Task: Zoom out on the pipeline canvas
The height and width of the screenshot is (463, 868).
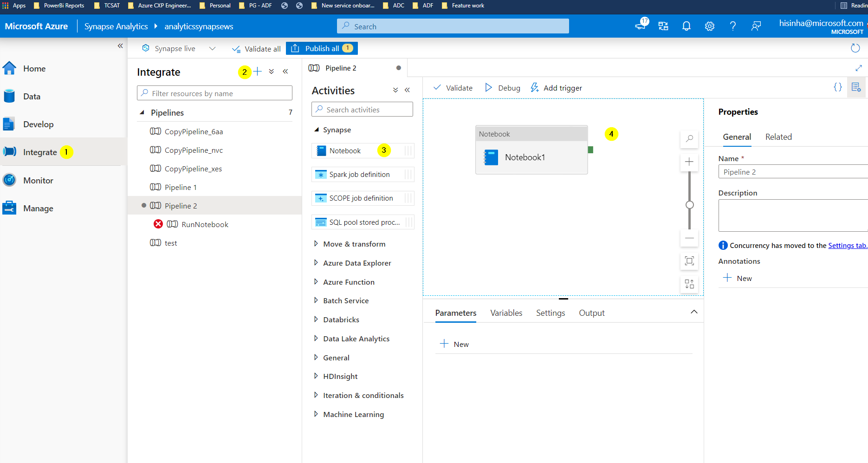Action: point(689,238)
